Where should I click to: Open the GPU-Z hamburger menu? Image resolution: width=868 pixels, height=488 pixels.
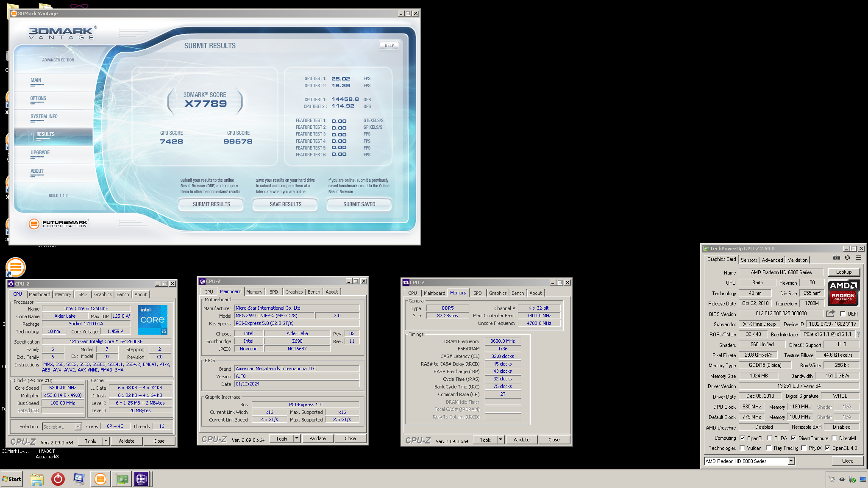858,258
